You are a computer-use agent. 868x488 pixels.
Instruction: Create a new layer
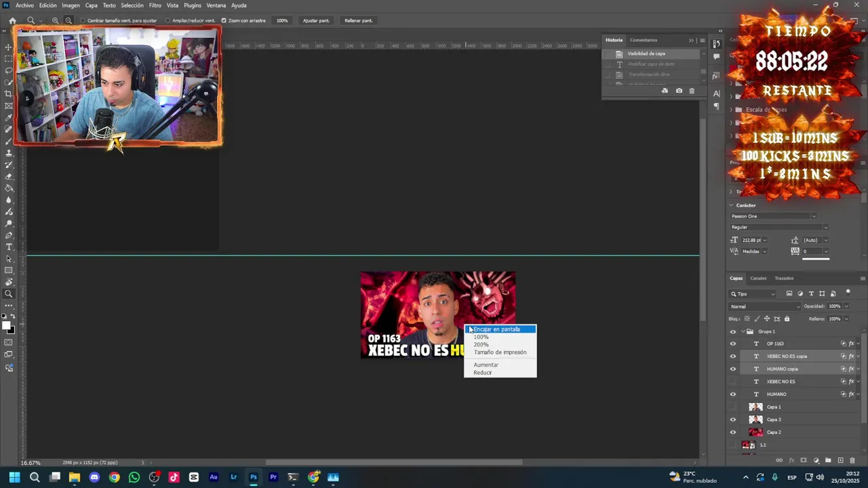tap(841, 460)
